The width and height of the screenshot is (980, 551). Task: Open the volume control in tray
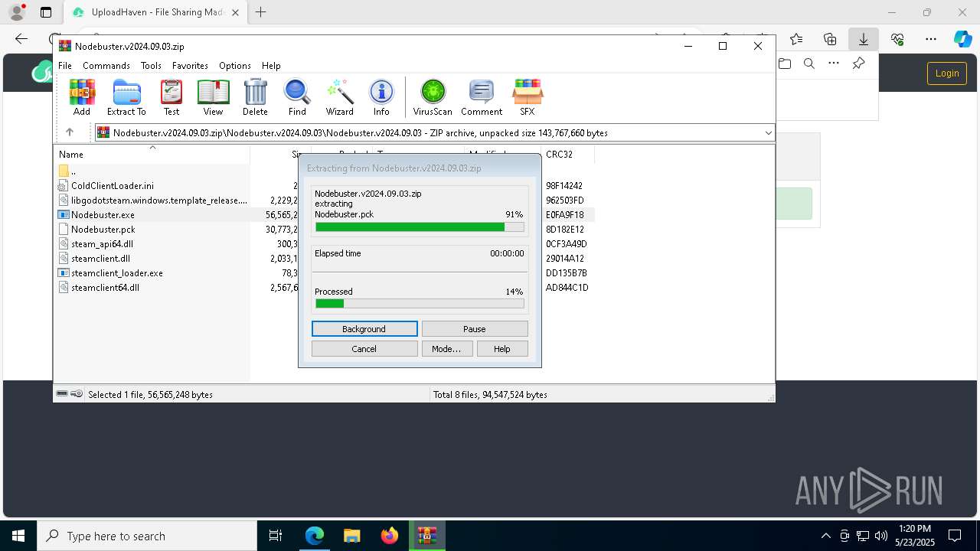(x=881, y=536)
